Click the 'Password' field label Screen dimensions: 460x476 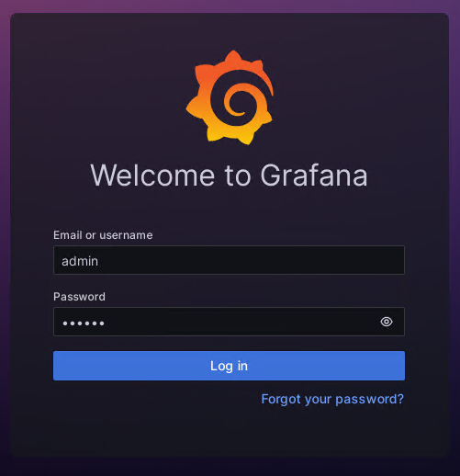79,297
